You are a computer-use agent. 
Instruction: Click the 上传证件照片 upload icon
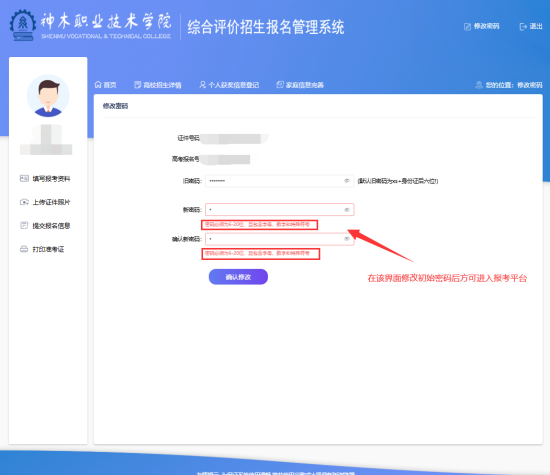(24, 202)
